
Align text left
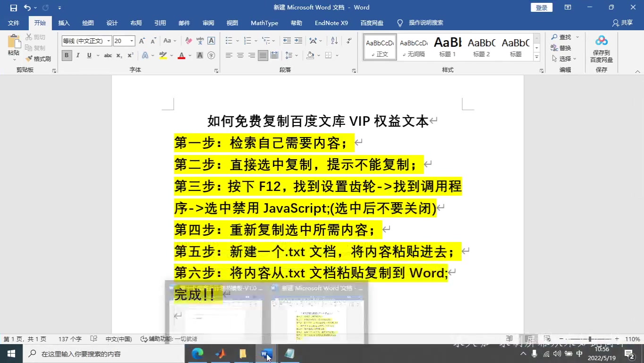[229, 55]
